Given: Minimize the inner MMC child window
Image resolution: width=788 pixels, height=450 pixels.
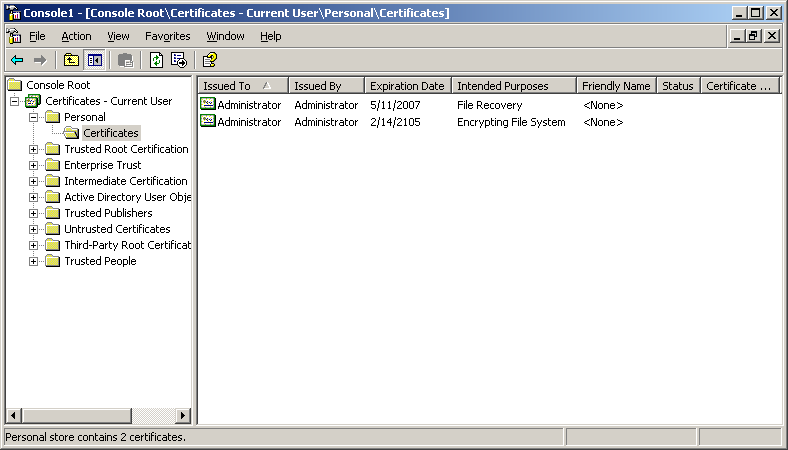Looking at the screenshot, I should (737, 36).
